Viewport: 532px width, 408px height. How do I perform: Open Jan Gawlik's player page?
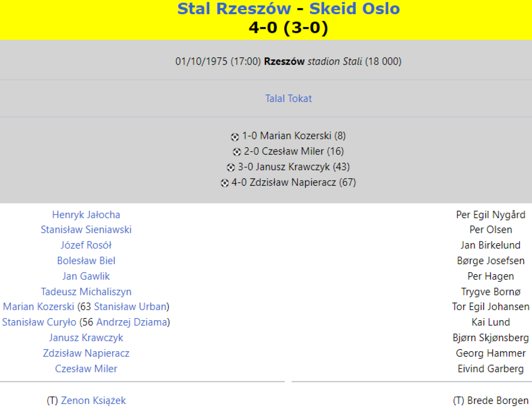[86, 276]
